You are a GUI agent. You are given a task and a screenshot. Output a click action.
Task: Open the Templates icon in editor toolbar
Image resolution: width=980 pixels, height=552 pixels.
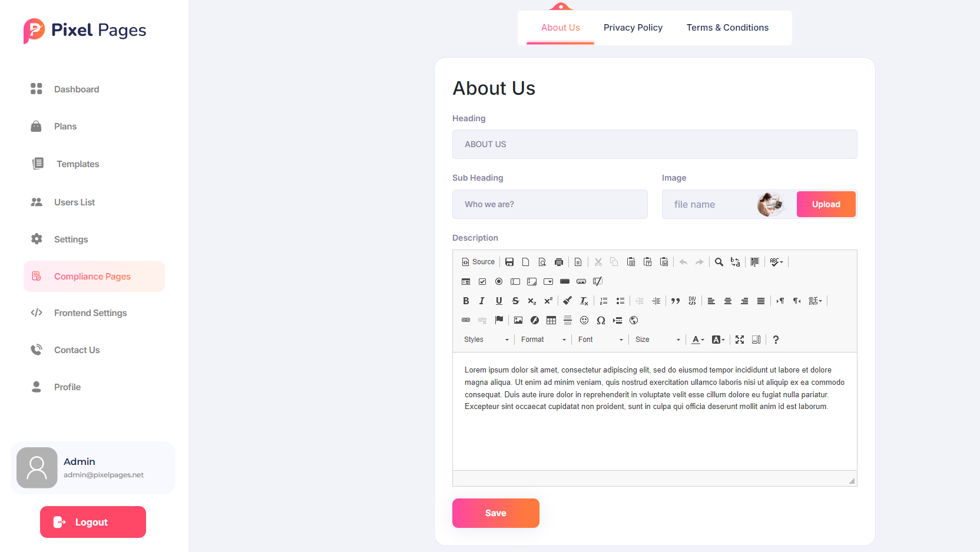[x=578, y=262]
